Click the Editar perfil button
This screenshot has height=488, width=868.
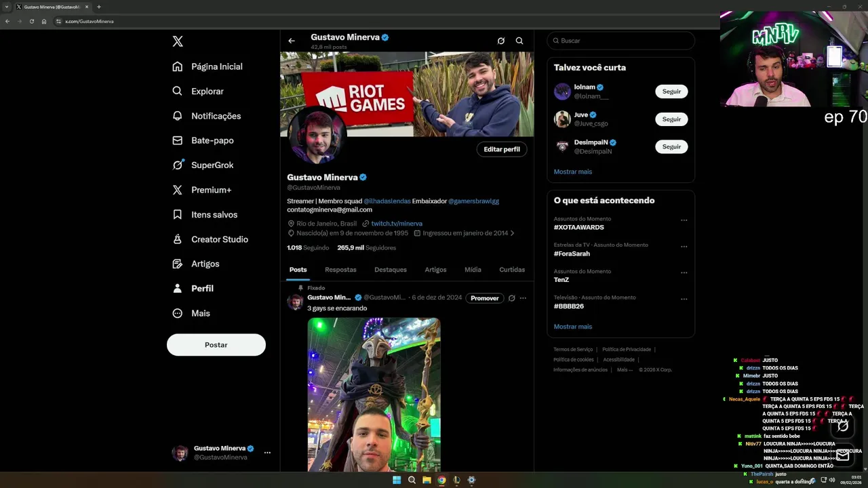(x=502, y=149)
